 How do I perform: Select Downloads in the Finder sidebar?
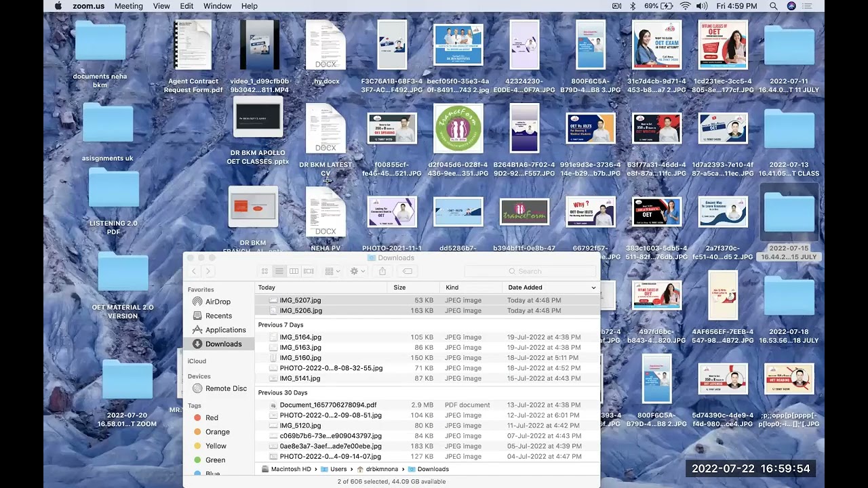tap(219, 344)
